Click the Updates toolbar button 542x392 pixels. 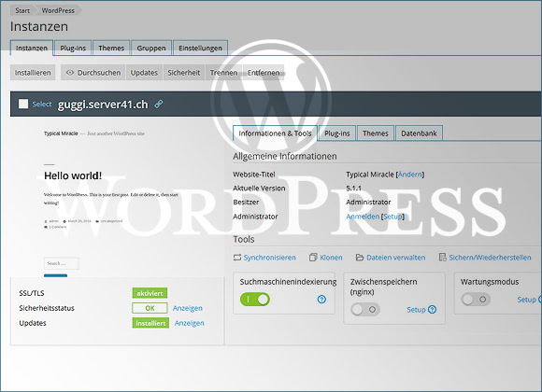coord(144,73)
